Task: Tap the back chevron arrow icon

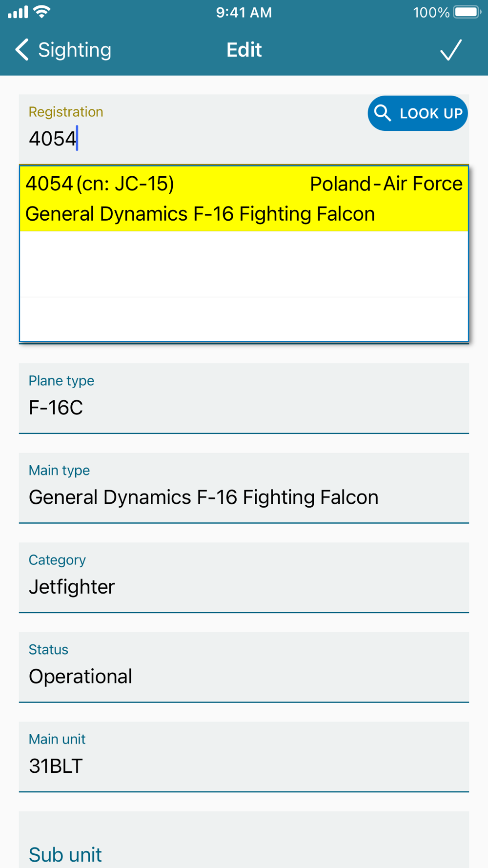Action: click(22, 50)
